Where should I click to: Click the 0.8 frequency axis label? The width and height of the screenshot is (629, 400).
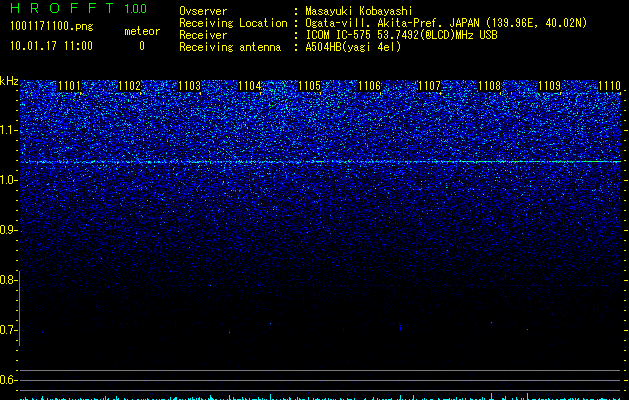pos(8,280)
